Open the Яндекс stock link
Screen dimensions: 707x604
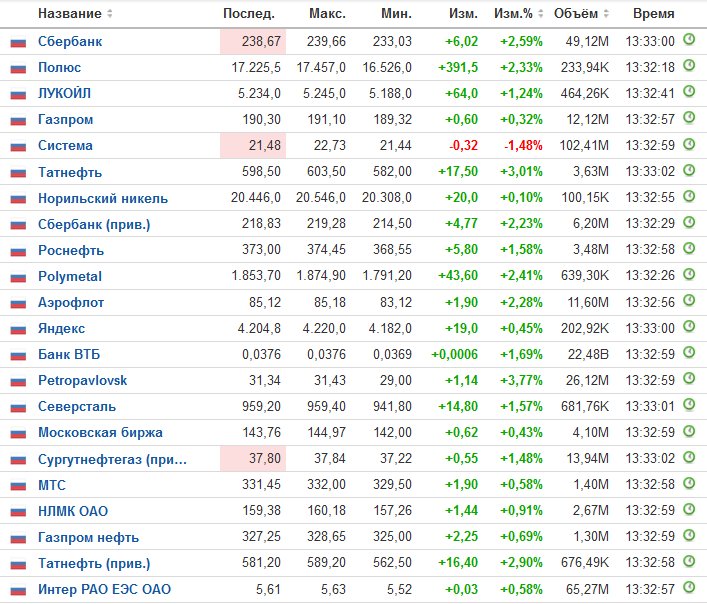[61, 329]
